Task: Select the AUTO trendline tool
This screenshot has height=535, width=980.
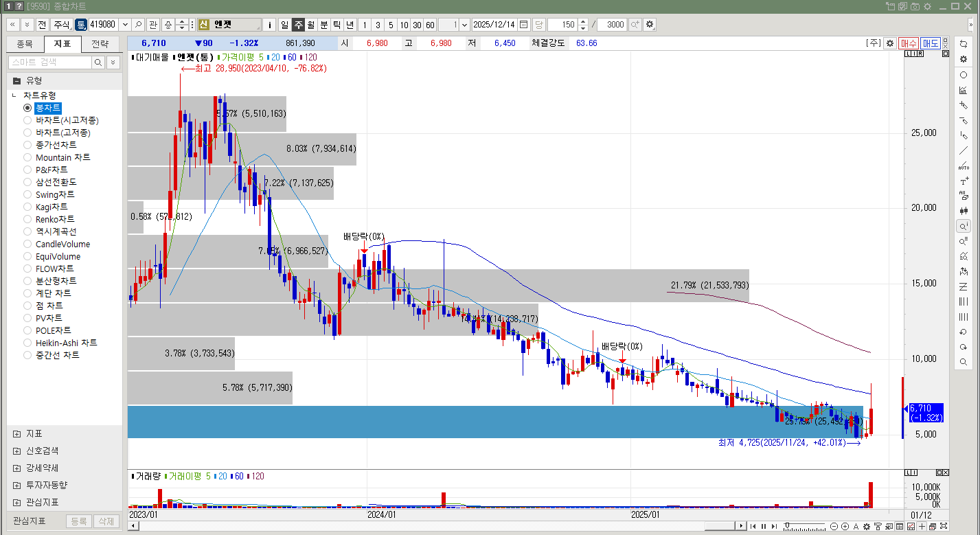Action: (x=964, y=166)
